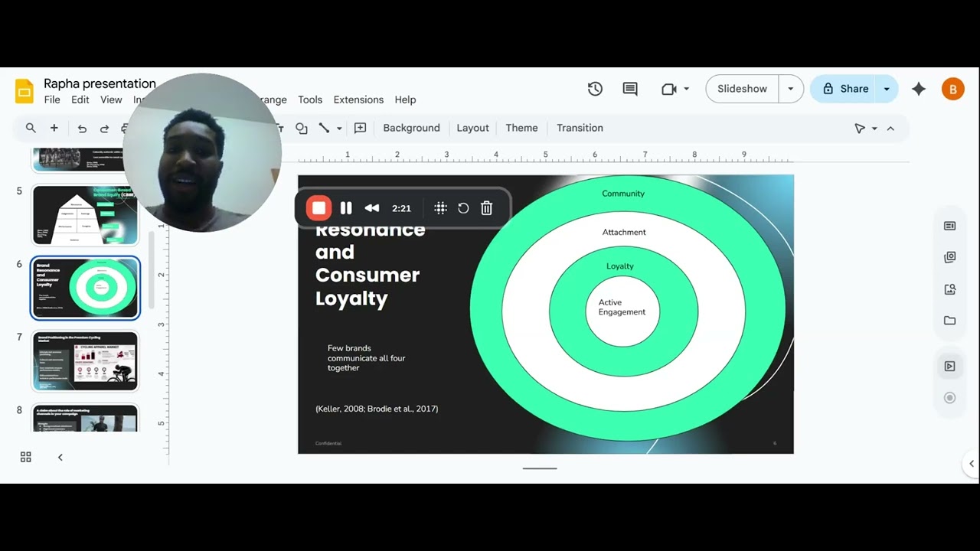Restart the recording
980x551 pixels.
coord(463,208)
